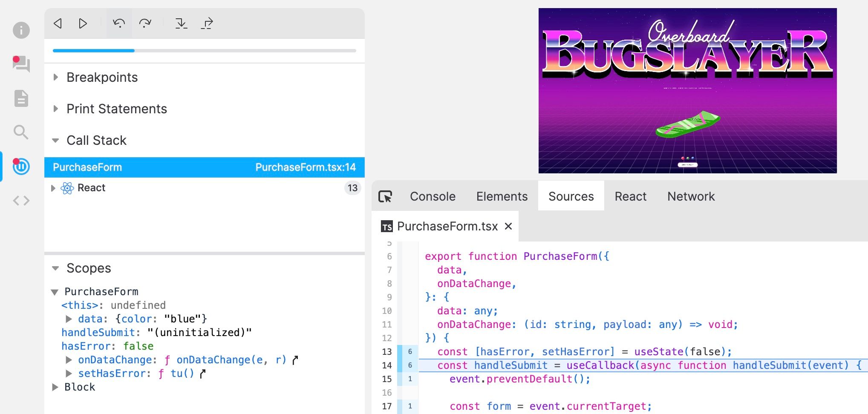Click the 13 frames count badge
The height and width of the screenshot is (414, 868).
[x=352, y=188]
